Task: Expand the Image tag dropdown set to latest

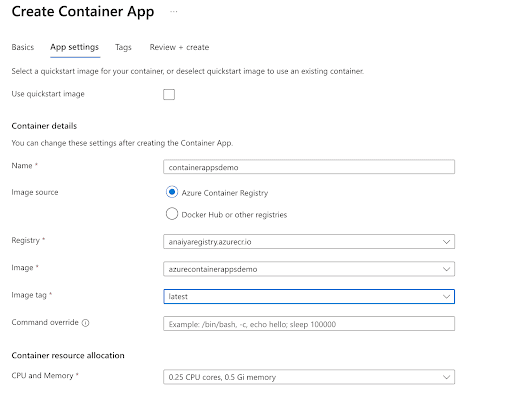Action: click(309, 296)
